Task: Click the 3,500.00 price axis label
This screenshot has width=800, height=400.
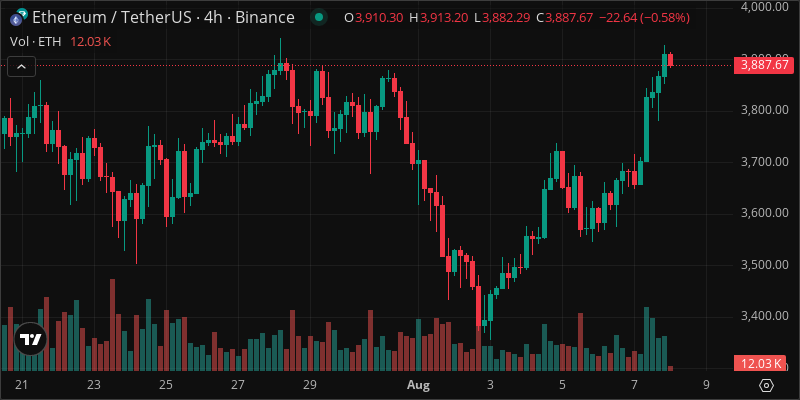Action: click(763, 264)
